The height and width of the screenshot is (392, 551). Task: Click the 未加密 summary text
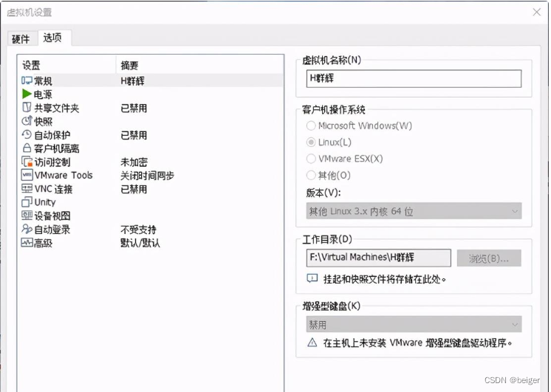click(134, 162)
